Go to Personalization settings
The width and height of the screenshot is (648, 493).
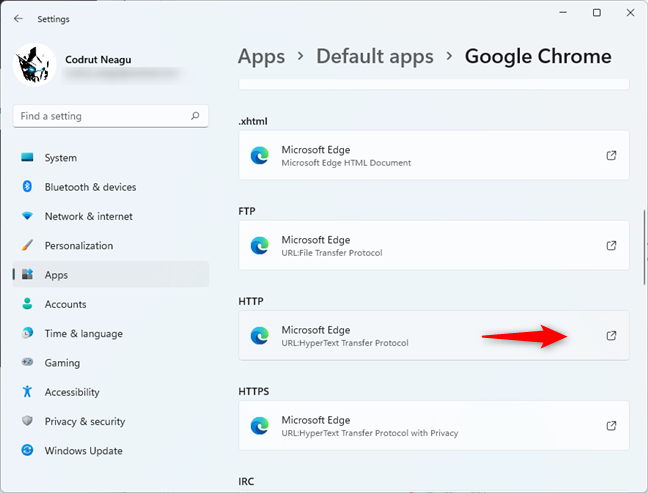click(x=110, y=245)
